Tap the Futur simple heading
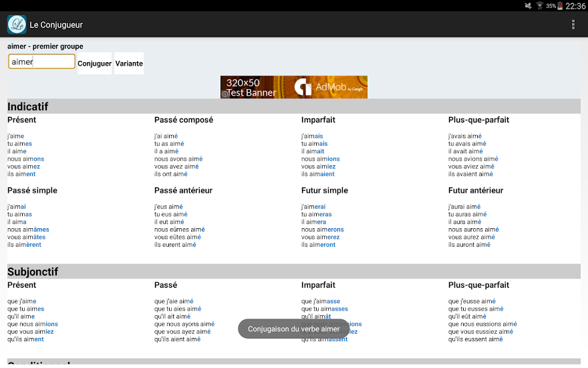The height and width of the screenshot is (368, 588). pyautogui.click(x=324, y=191)
